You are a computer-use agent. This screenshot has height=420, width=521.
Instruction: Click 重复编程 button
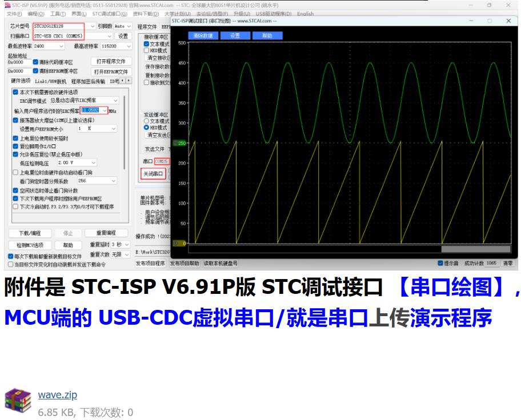tap(106, 233)
